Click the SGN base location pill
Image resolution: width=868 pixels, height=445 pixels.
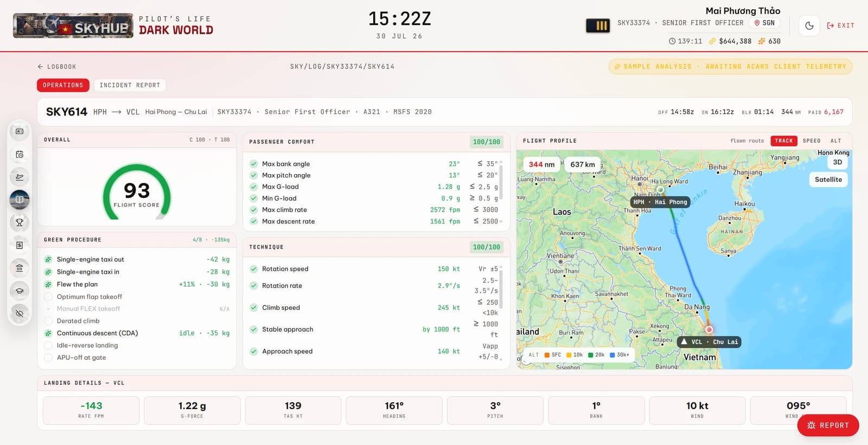764,23
